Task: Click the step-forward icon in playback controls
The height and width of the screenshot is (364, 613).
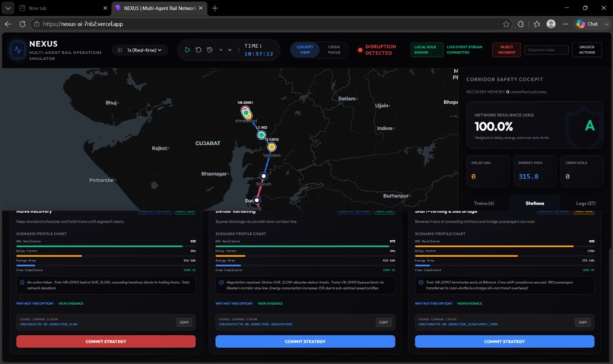Action: [221, 50]
